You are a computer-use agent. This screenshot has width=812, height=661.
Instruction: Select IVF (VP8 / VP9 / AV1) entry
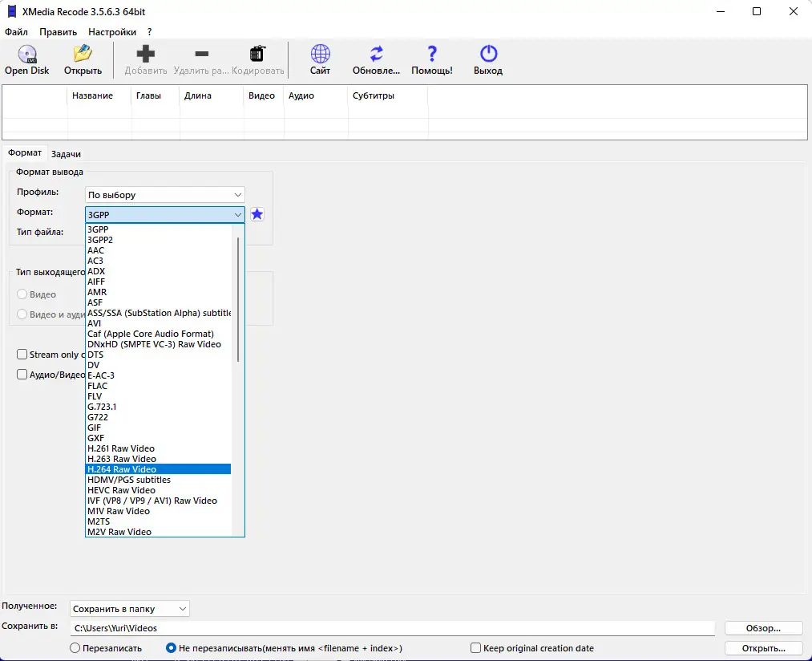[x=158, y=501]
